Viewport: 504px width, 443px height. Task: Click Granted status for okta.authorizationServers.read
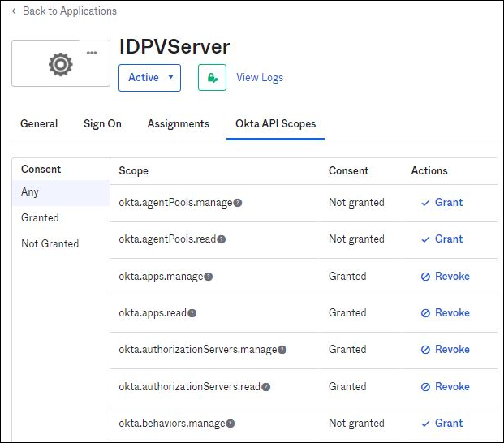pos(347,387)
